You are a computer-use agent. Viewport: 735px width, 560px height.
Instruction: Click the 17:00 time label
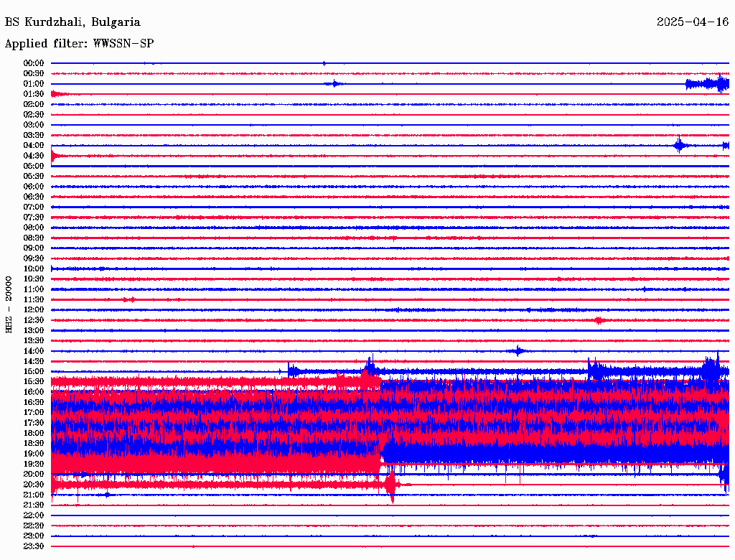tap(34, 412)
